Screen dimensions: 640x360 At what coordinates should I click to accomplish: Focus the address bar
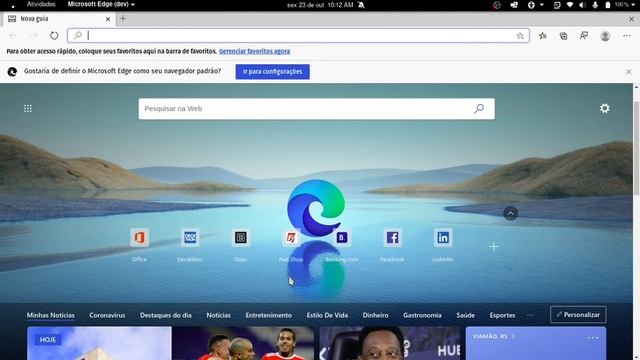298,36
